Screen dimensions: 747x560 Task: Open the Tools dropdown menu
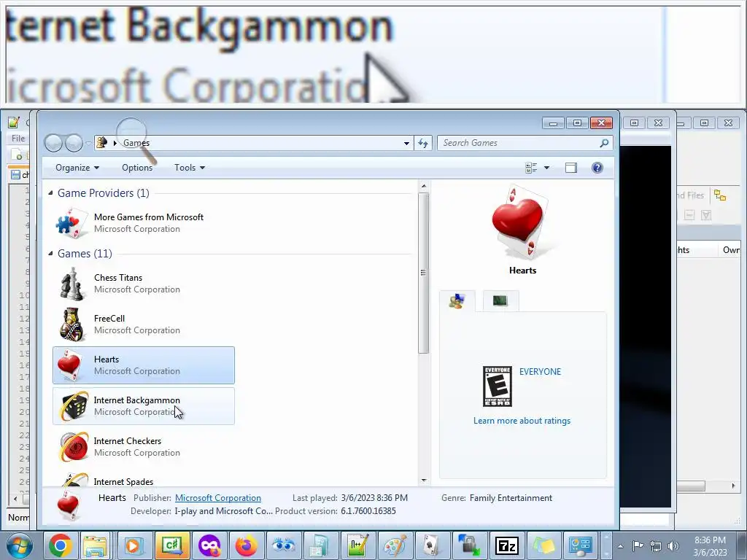[x=189, y=168]
